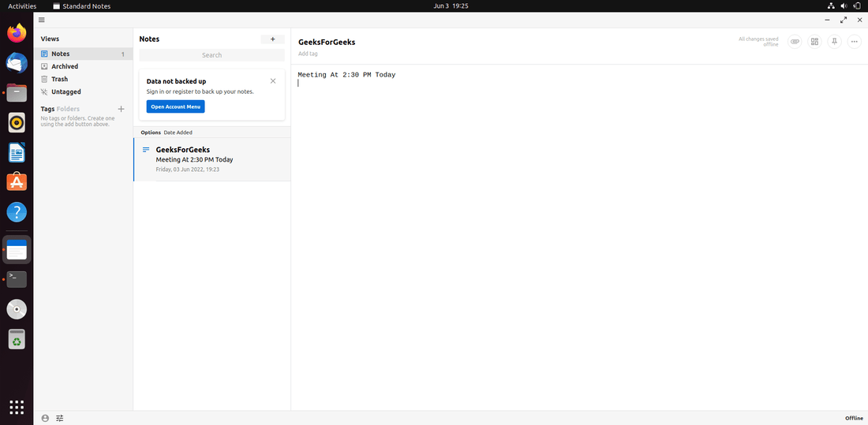The width and height of the screenshot is (868, 425).
Task: Open Ubuntu Software from the dock
Action: click(17, 182)
